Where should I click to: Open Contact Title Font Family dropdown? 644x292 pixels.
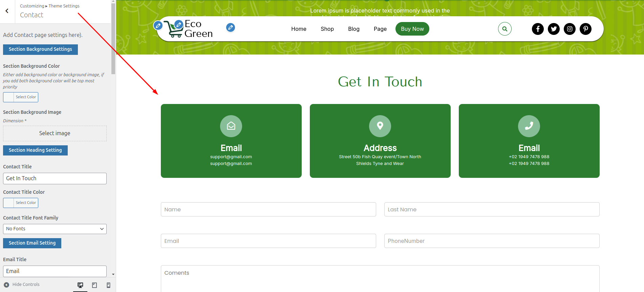(x=55, y=229)
